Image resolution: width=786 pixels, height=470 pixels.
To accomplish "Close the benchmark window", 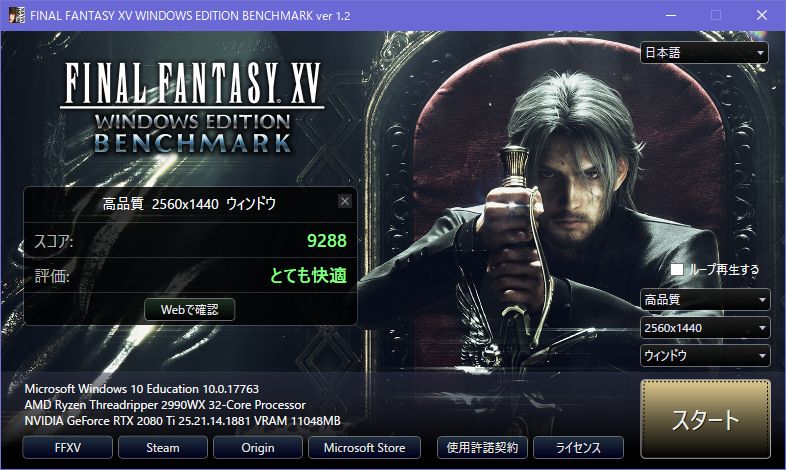I will tap(762, 15).
